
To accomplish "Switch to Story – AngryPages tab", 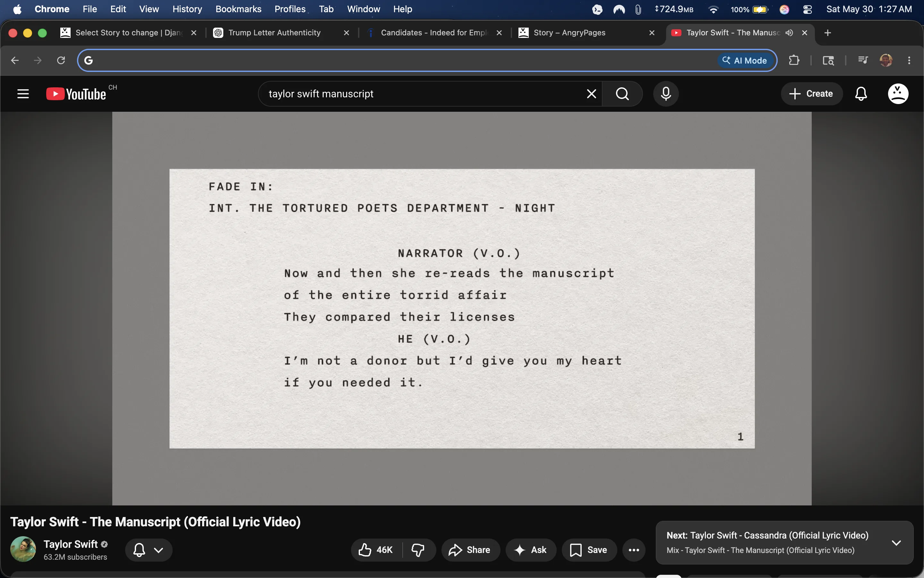I will (x=587, y=33).
